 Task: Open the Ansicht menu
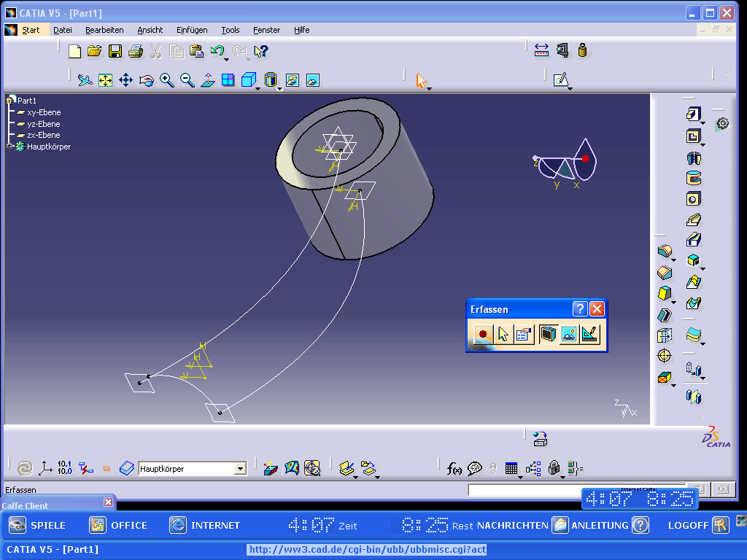150,30
